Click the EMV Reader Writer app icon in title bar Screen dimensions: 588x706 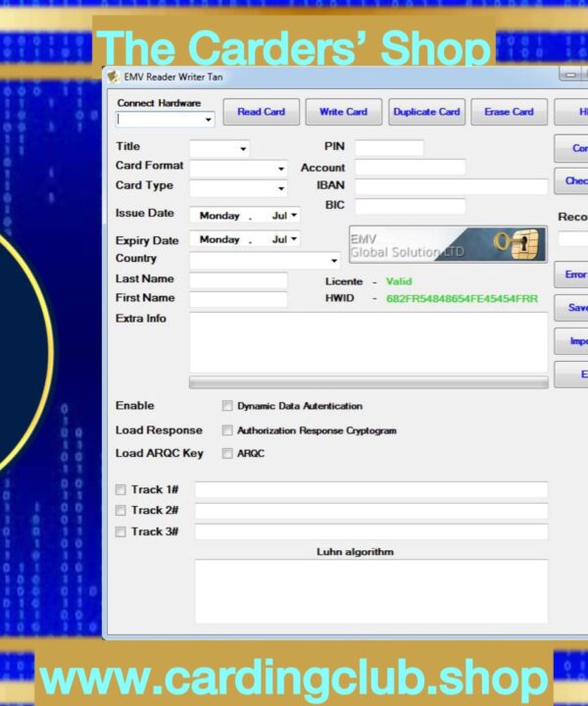(113, 77)
